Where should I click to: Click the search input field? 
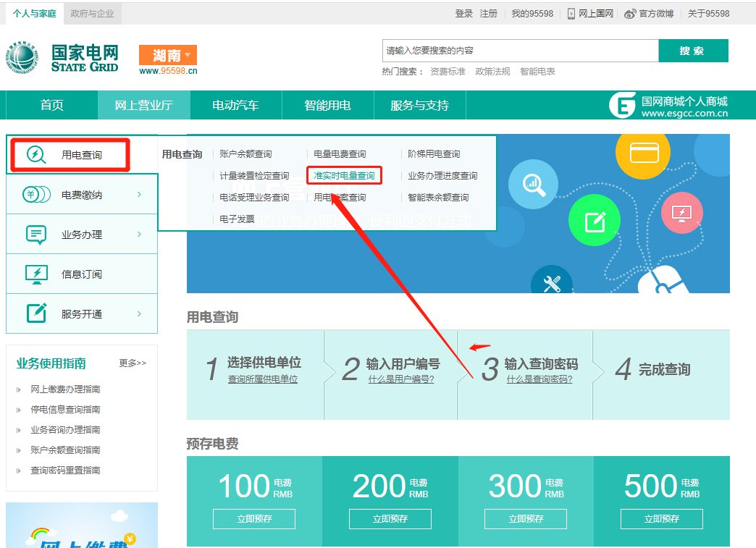click(520, 51)
